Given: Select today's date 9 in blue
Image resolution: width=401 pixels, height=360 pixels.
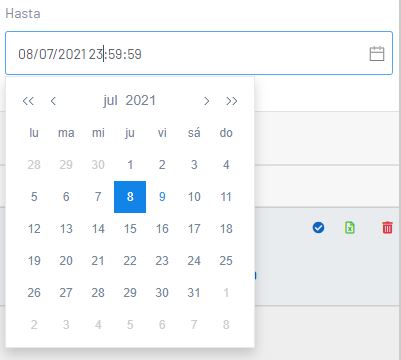Looking at the screenshot, I should click(x=162, y=197).
